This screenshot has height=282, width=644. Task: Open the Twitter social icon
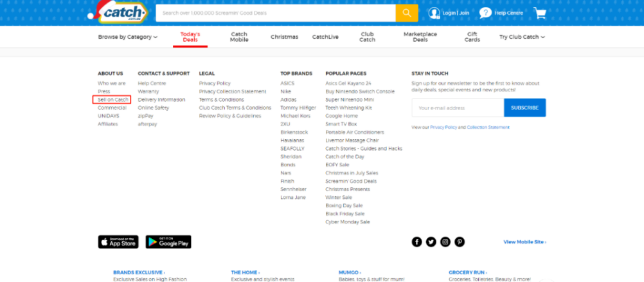tap(431, 241)
